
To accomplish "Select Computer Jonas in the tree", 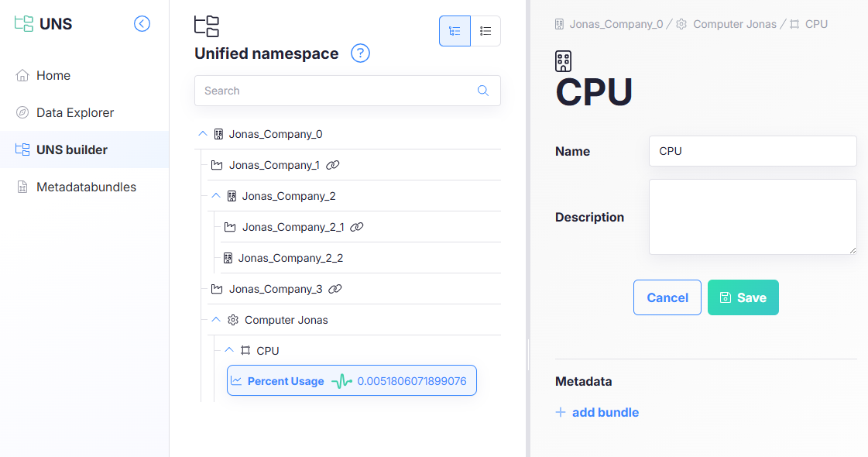I will [286, 320].
